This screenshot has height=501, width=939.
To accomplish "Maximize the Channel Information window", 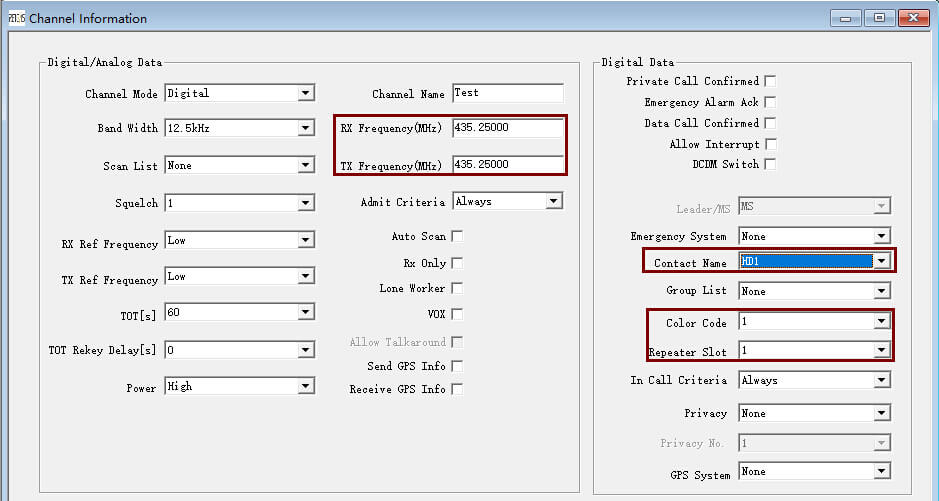I will point(879,18).
